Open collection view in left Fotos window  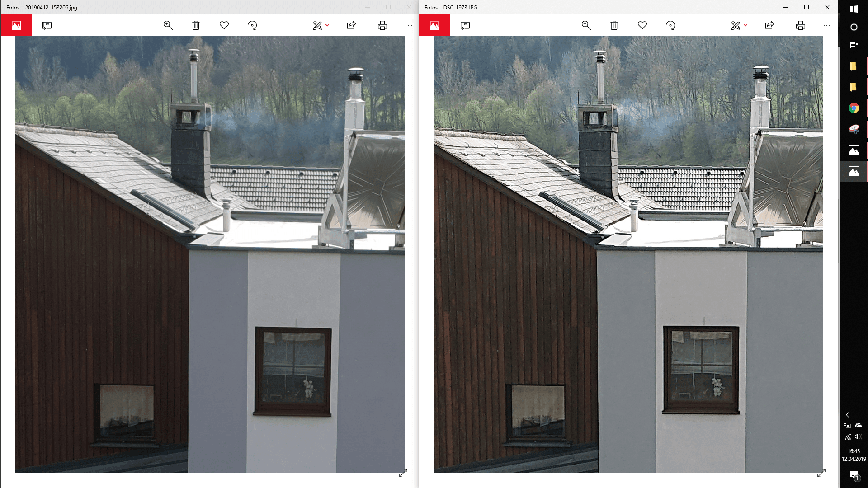[x=16, y=25]
